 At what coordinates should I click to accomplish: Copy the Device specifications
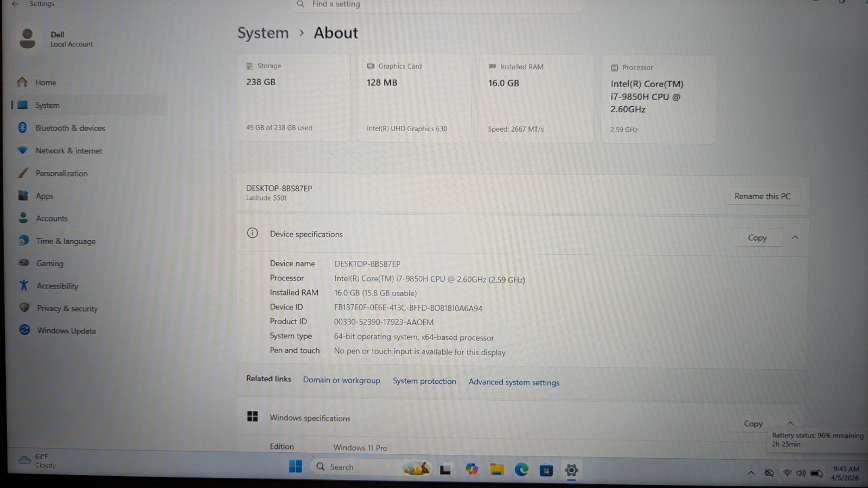(x=757, y=237)
